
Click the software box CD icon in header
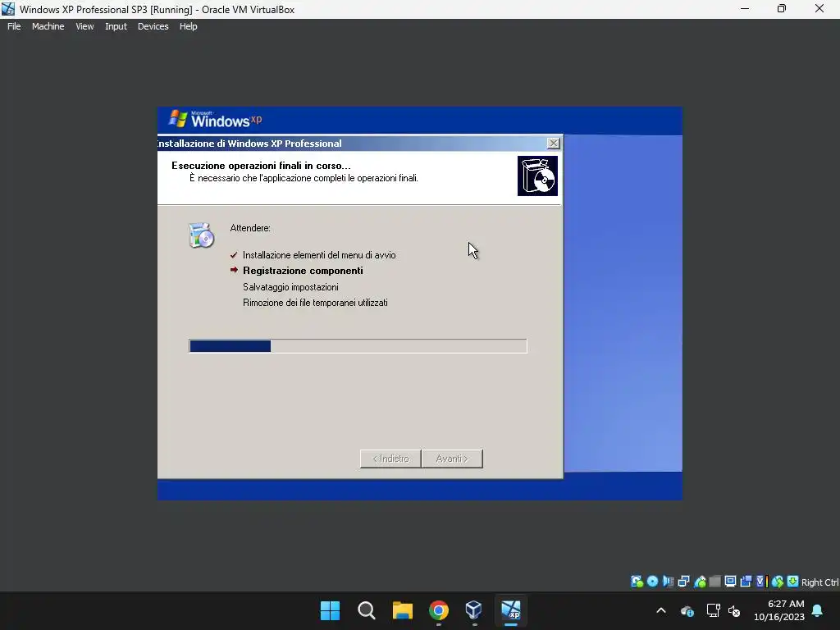pyautogui.click(x=537, y=176)
